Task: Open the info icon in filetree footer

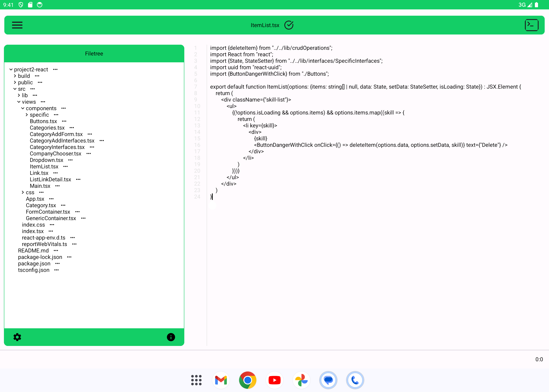Action: point(171,337)
